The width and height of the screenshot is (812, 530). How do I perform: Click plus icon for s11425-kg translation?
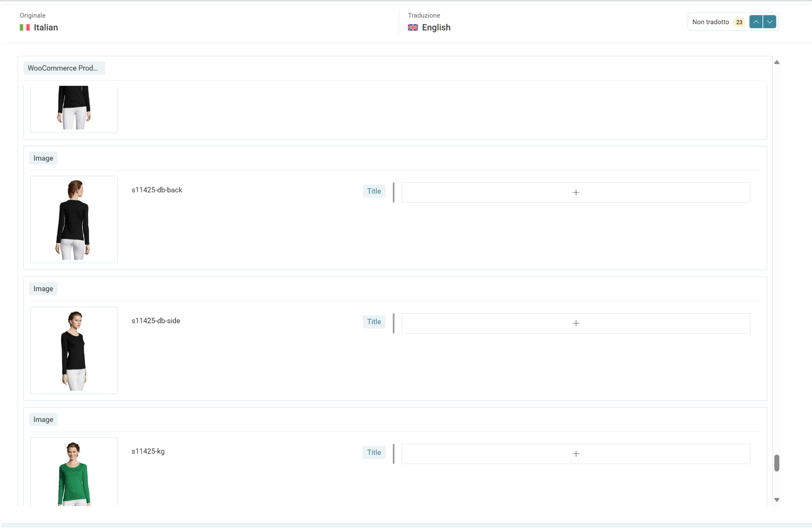point(576,454)
